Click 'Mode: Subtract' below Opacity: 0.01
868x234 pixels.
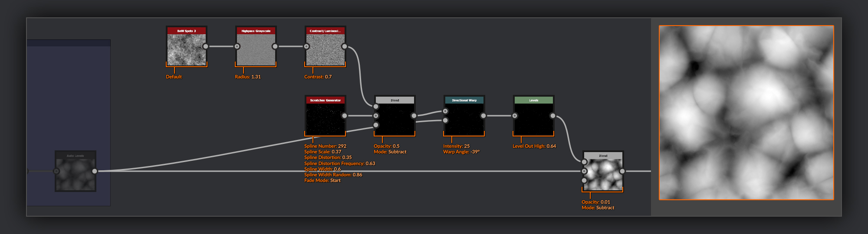[598, 208]
